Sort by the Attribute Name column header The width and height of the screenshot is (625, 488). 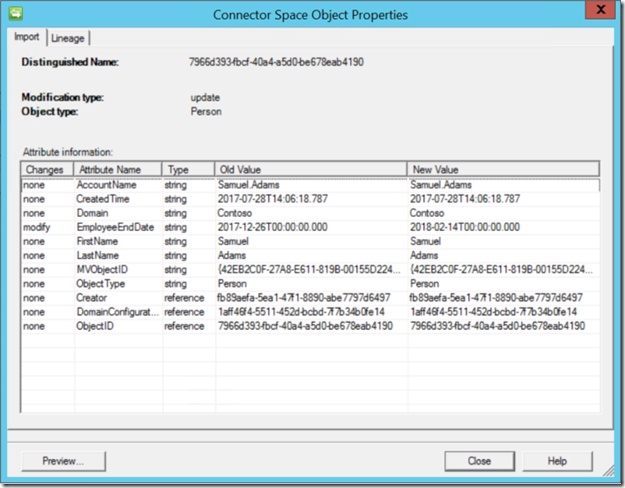118,169
